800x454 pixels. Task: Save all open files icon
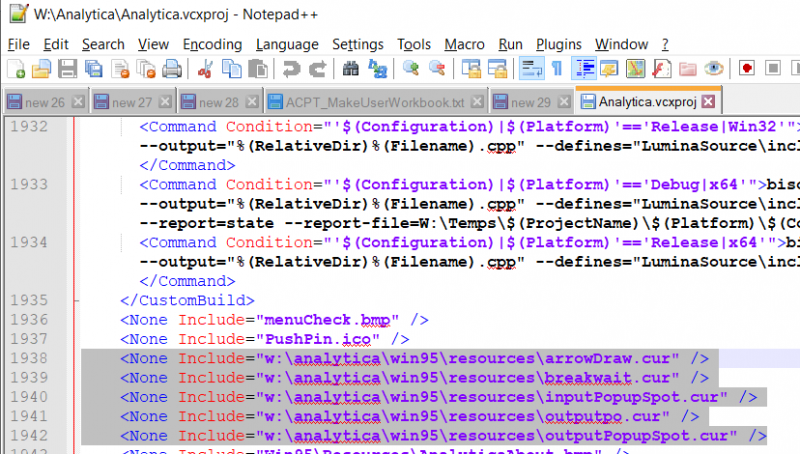tap(93, 69)
